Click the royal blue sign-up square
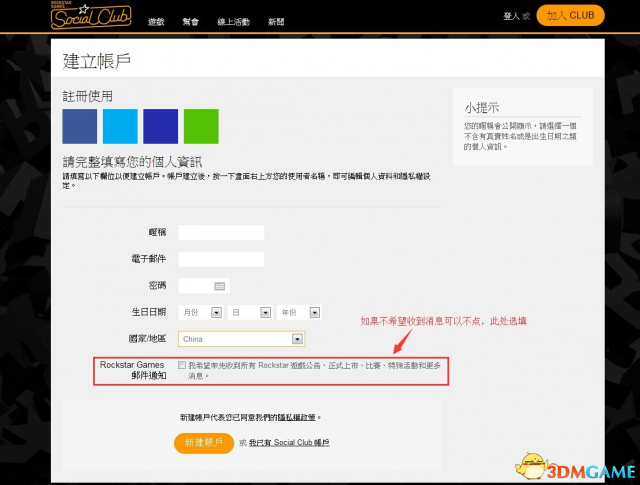This screenshot has width=640, height=485. [x=160, y=127]
